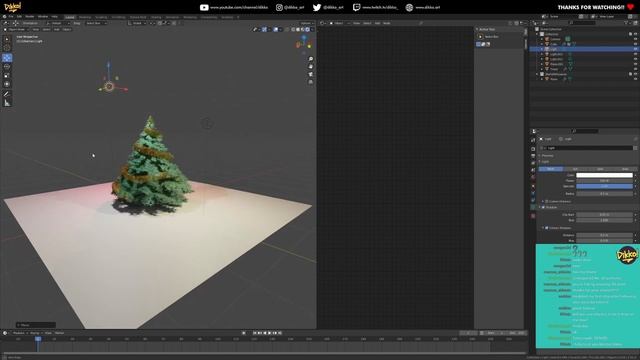The height and width of the screenshot is (360, 640).
Task: Set light type to Area
Action: [x=624, y=169]
